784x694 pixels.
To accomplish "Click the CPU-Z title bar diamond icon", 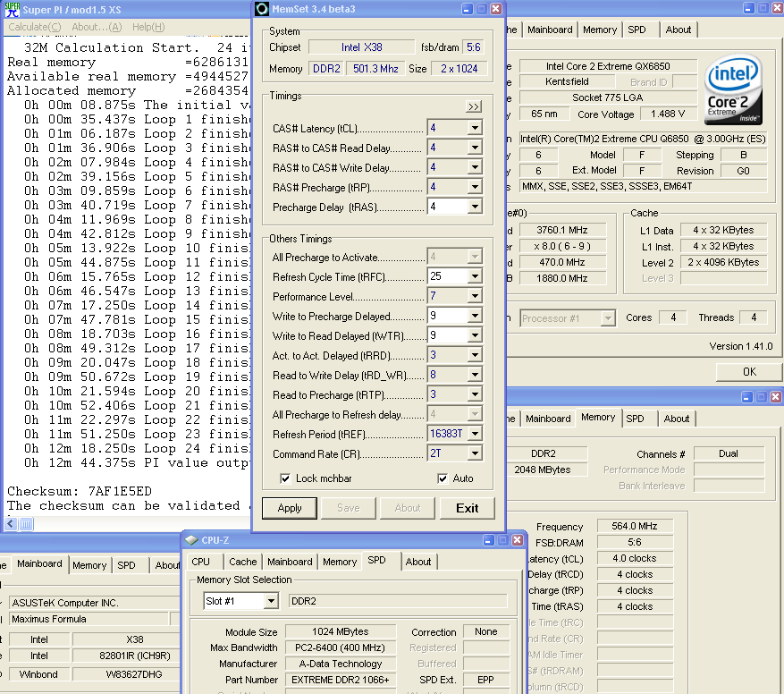I will [191, 540].
